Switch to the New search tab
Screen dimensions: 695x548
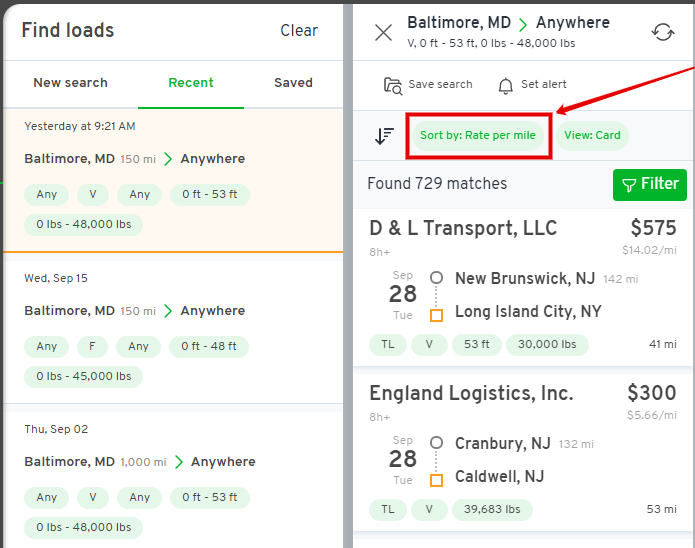pyautogui.click(x=70, y=83)
